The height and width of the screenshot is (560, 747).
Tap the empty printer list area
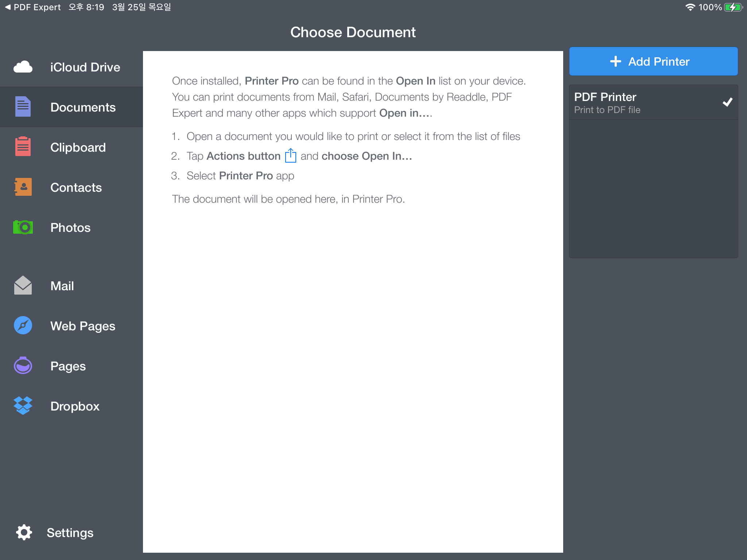coord(653,190)
